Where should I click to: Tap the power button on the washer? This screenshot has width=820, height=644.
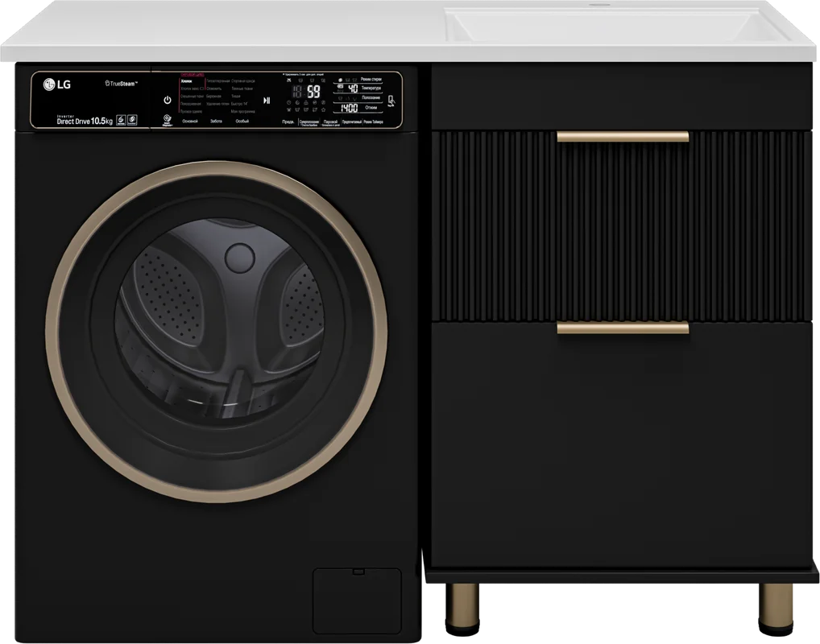[x=168, y=99]
